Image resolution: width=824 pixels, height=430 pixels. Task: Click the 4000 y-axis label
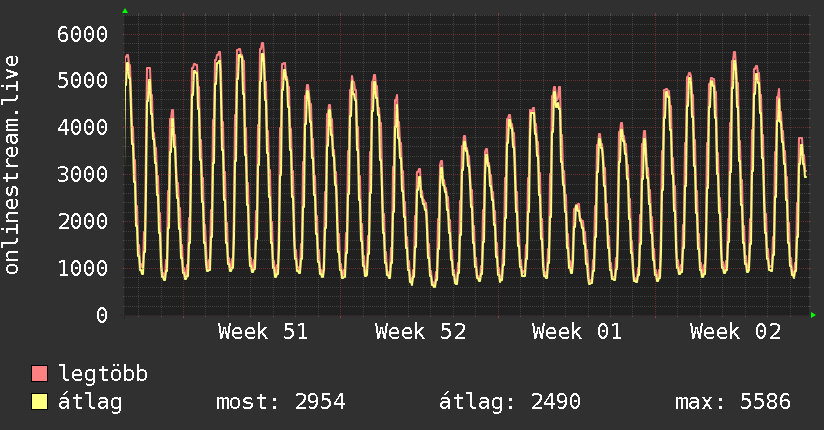(83, 128)
